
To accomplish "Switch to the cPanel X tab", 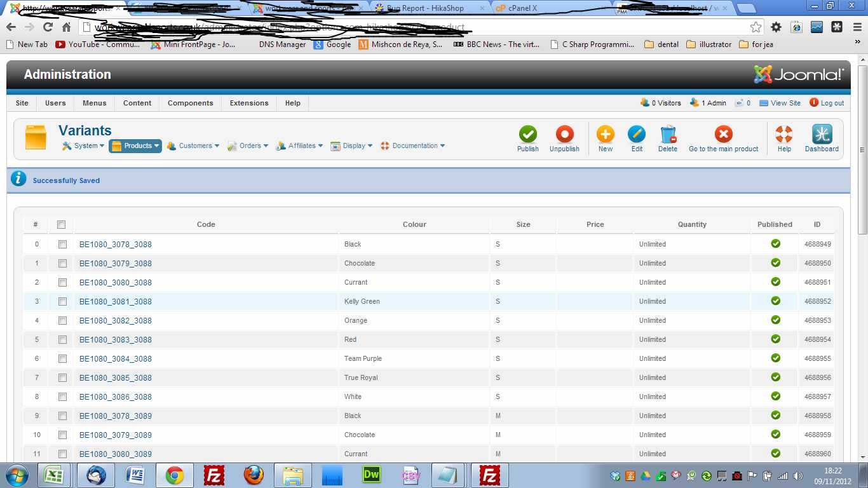I will pyautogui.click(x=550, y=8).
